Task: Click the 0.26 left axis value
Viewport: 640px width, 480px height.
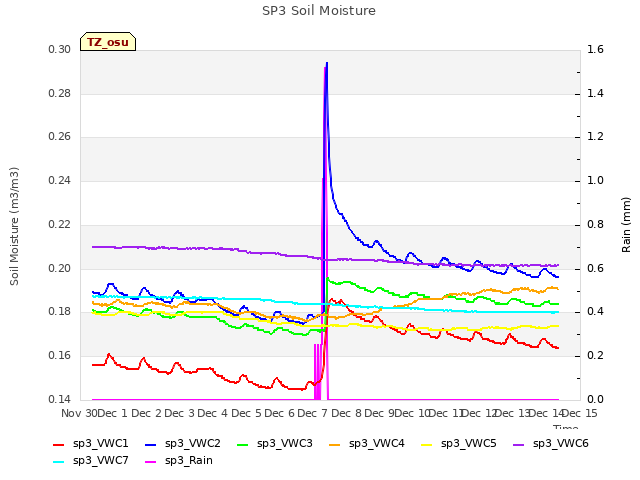Action: [59, 136]
